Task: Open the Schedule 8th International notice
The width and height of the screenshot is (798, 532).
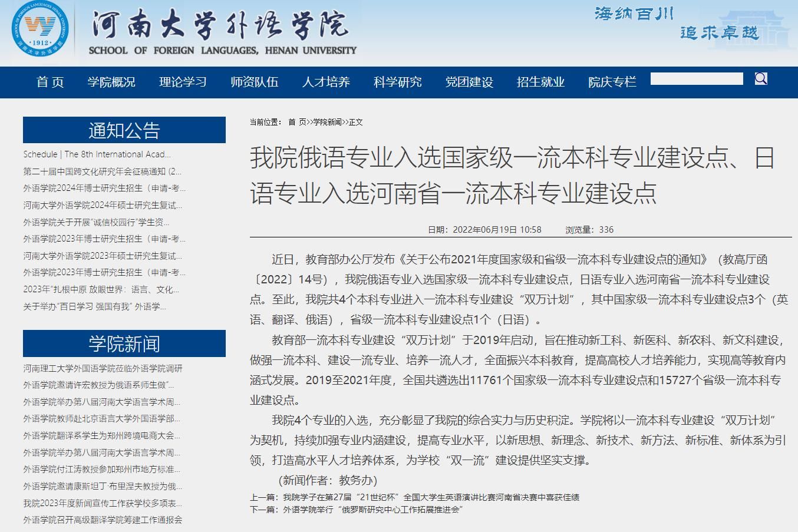Action: 97,154
